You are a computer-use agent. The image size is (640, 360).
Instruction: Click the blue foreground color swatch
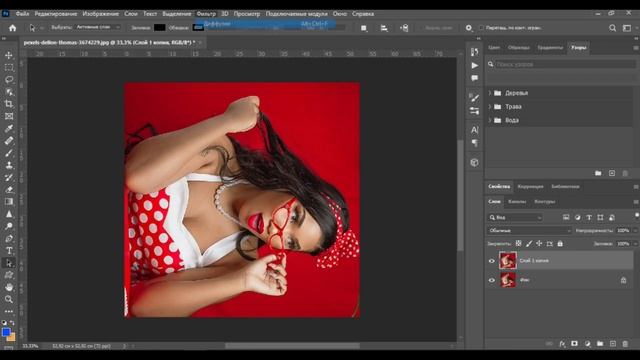coord(6,332)
